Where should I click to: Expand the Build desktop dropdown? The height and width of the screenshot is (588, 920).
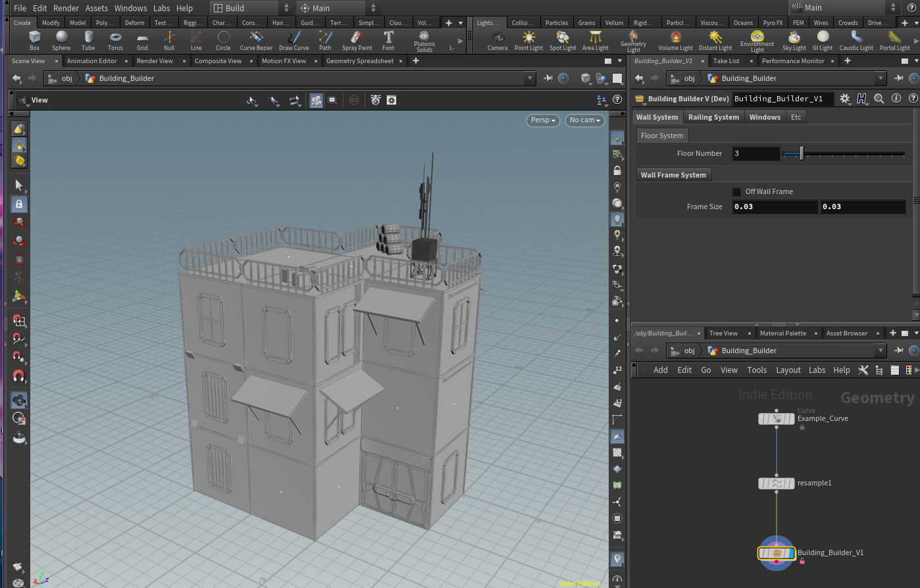286,8
